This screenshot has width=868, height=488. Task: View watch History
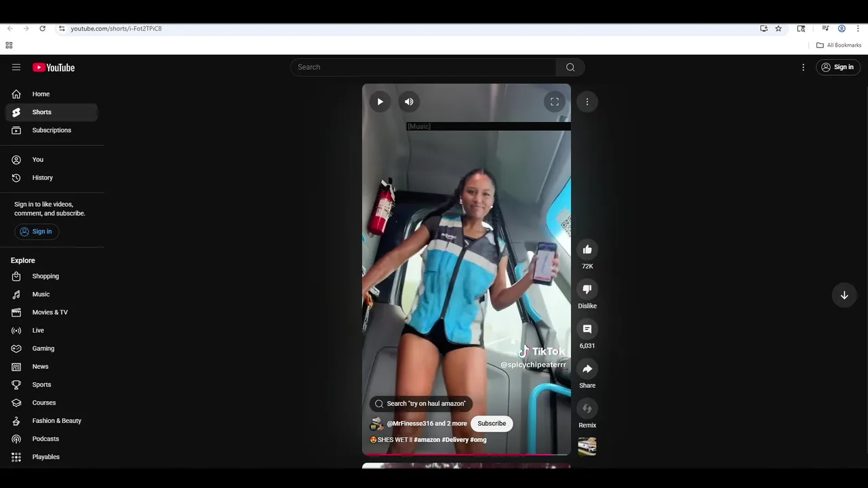(52, 178)
